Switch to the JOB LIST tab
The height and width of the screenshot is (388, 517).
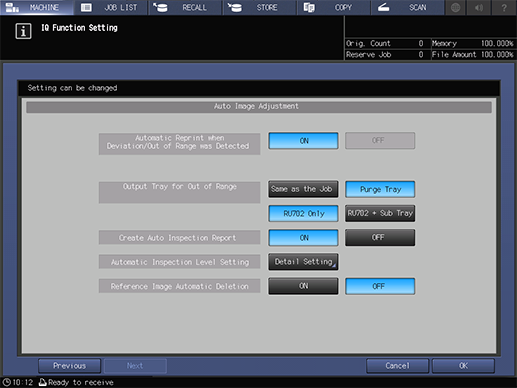[x=111, y=7]
